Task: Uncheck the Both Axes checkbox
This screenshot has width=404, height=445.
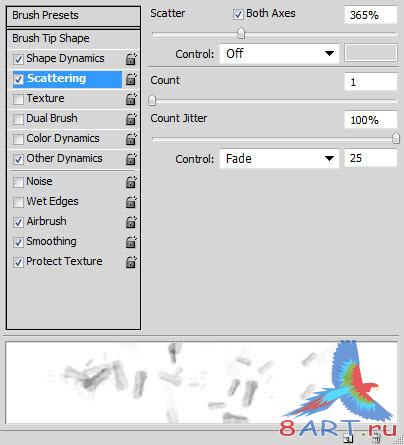Action: point(238,15)
